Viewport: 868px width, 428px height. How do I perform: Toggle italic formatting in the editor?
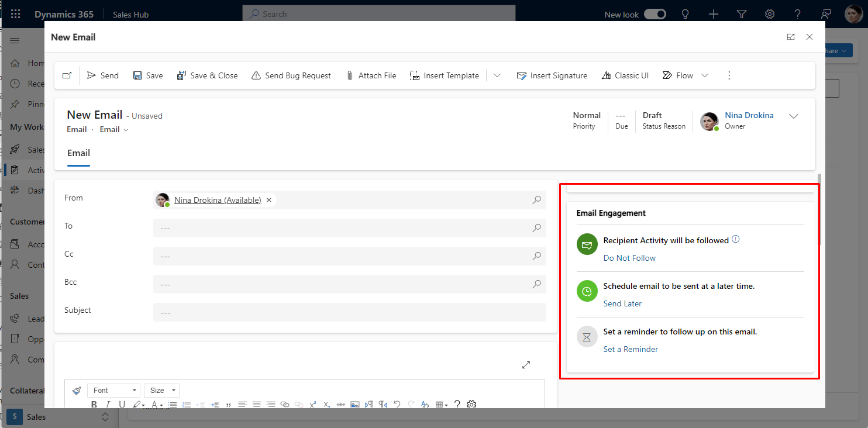click(108, 404)
